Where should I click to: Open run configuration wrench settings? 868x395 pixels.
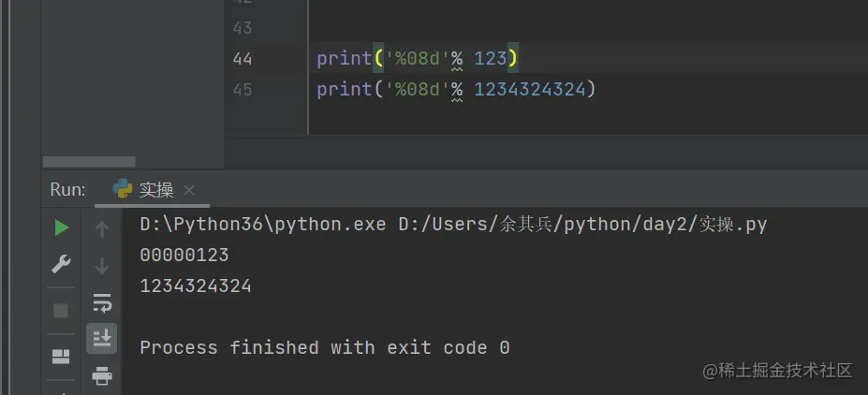[61, 265]
